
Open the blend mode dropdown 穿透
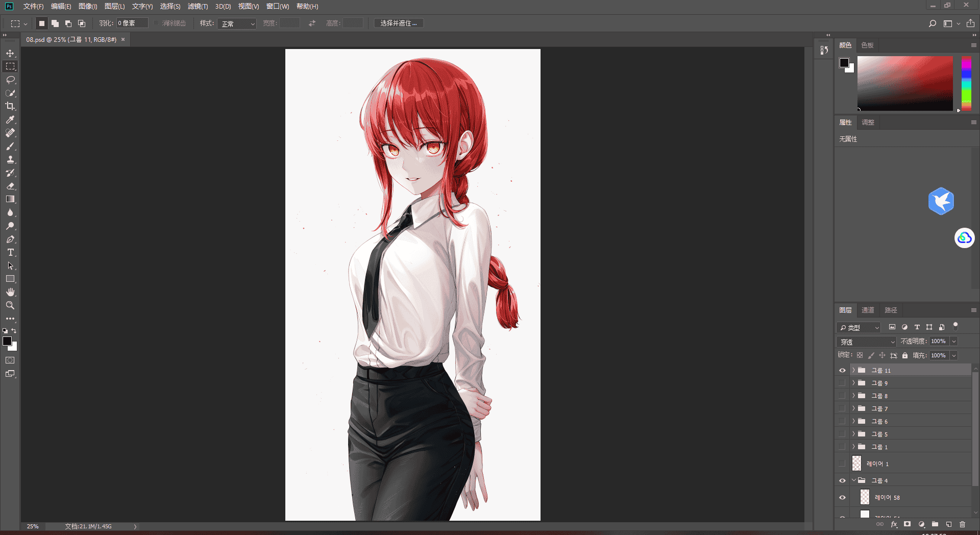pyautogui.click(x=866, y=342)
